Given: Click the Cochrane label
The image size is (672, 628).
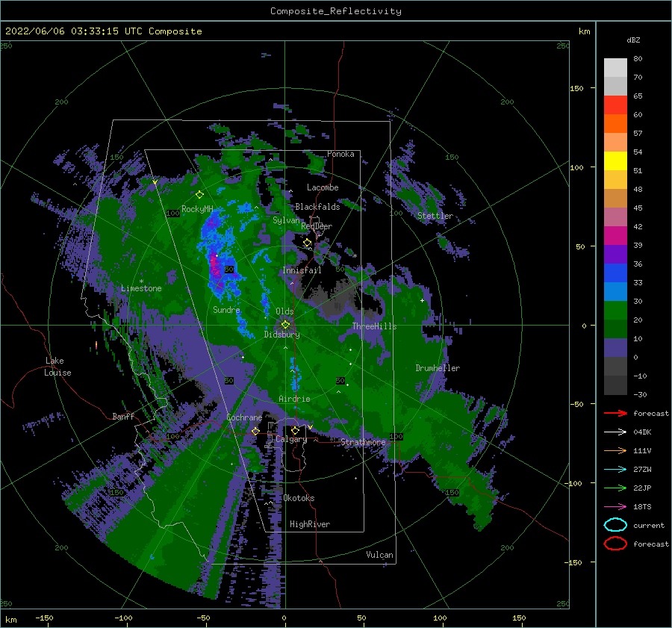Looking at the screenshot, I should 244,417.
